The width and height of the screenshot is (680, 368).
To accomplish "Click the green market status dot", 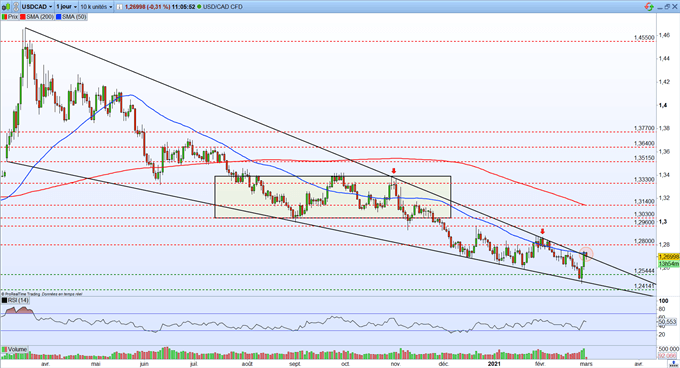I will click(199, 7).
